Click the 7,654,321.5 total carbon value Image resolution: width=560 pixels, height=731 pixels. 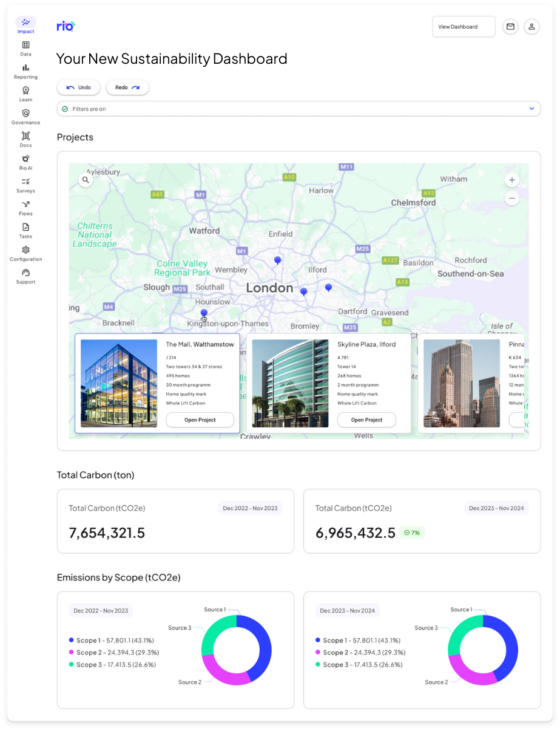(x=107, y=533)
